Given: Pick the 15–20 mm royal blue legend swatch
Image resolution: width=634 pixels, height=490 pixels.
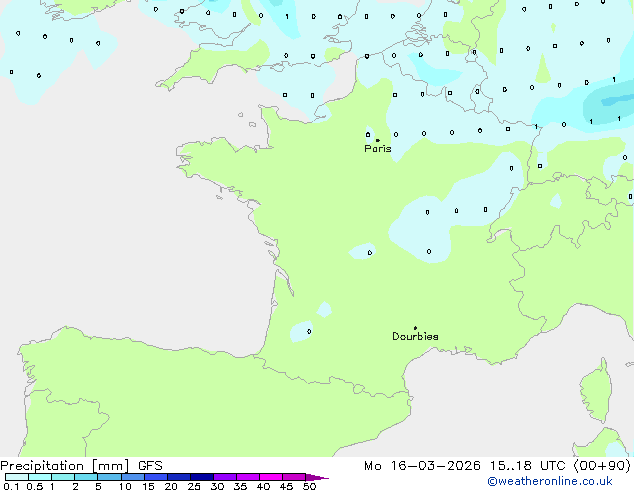Looking at the screenshot, I should tap(156, 477).
